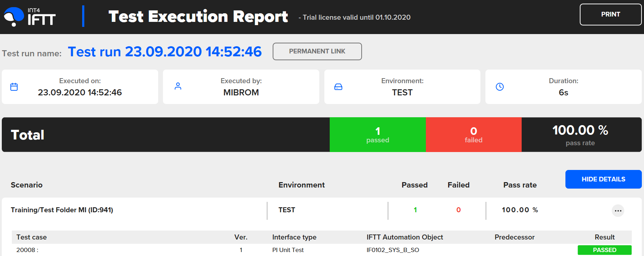Click test case 20008 entry
Screen dimensions: 644x256
27,250
